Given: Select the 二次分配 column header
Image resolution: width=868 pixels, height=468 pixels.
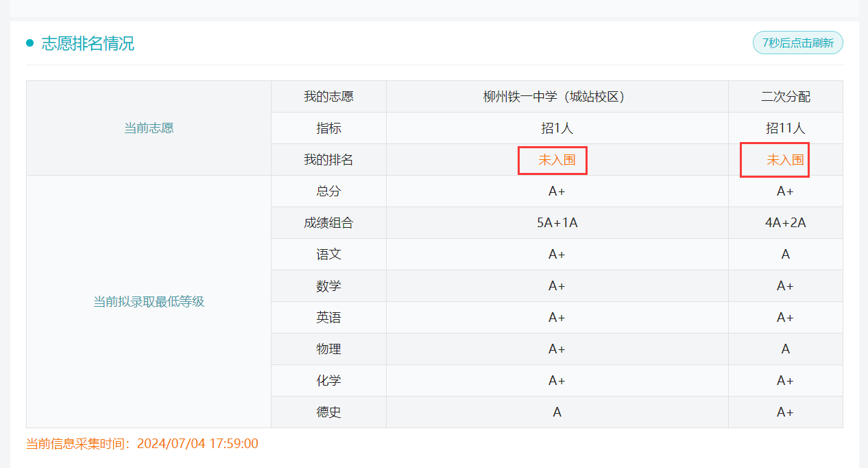Looking at the screenshot, I should pos(785,97).
